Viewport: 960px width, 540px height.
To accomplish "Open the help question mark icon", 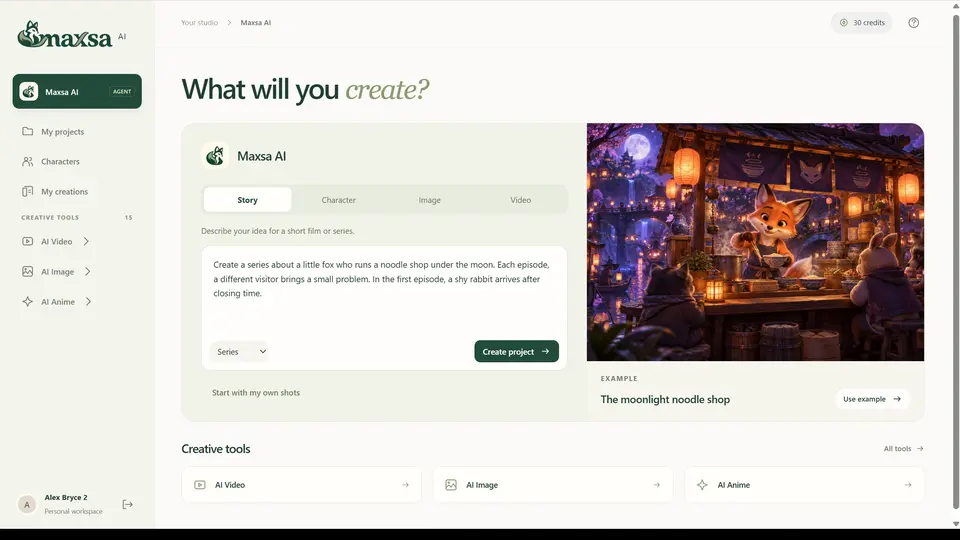I will [913, 23].
